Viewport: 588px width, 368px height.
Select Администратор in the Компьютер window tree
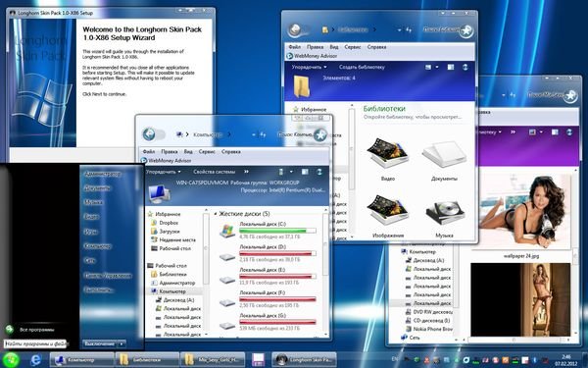pyautogui.click(x=177, y=283)
